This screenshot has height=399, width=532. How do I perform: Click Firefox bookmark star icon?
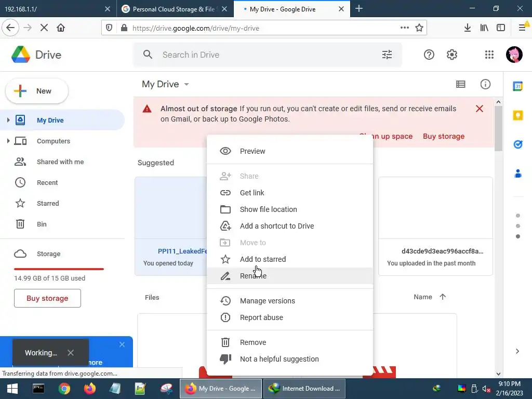[x=419, y=28]
